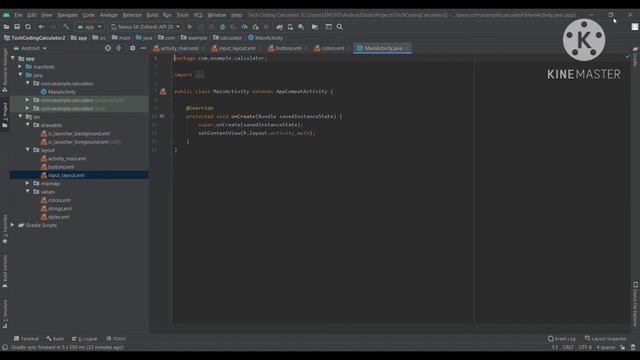This screenshot has height=360, width=640.
Task: Open the File menu
Action: 18,15
